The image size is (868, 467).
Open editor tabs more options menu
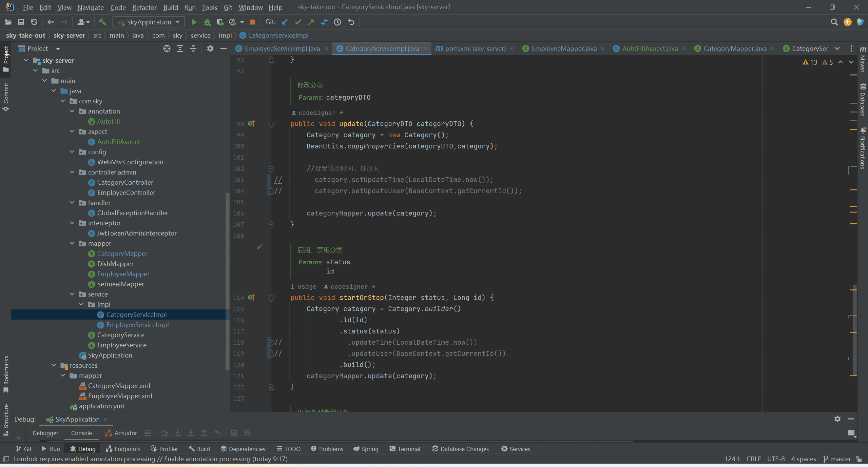(x=851, y=48)
